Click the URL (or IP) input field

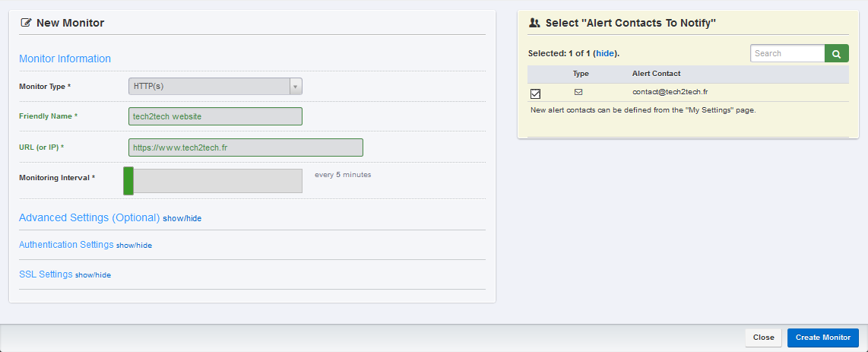point(246,147)
